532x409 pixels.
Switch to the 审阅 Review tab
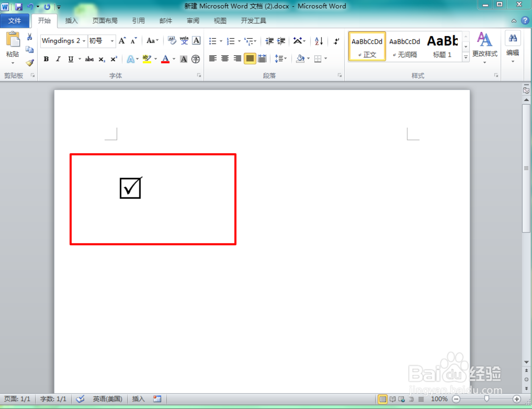click(x=193, y=21)
